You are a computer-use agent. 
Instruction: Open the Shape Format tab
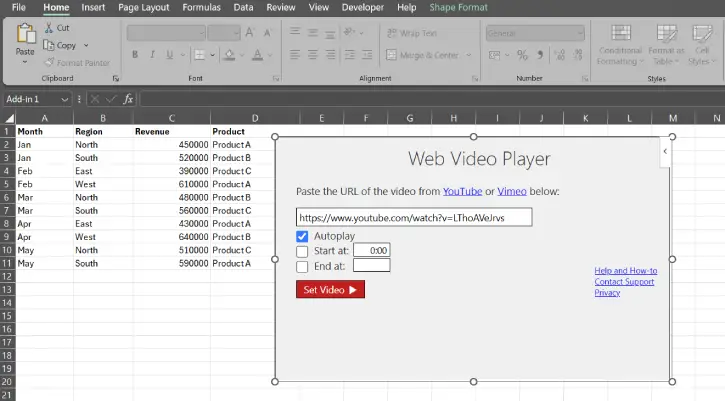[x=458, y=7]
